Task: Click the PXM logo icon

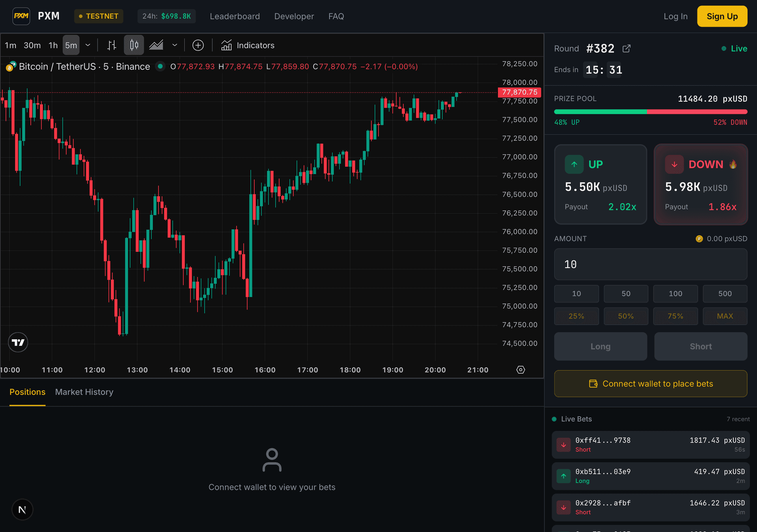Action: (21, 16)
